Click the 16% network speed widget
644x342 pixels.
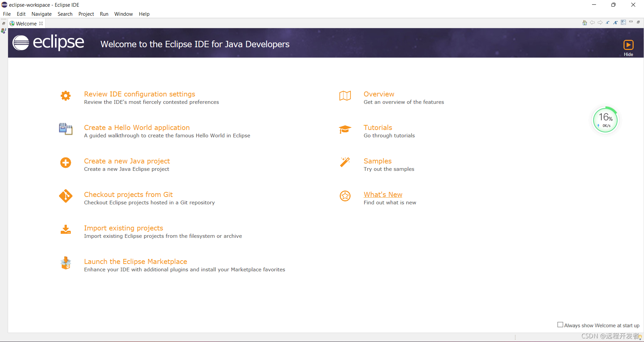point(605,120)
